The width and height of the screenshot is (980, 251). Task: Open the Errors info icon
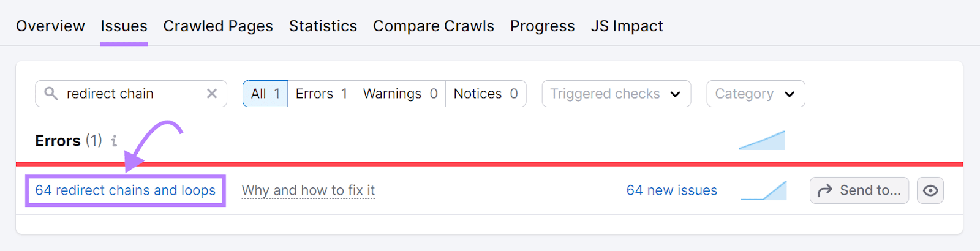tap(114, 141)
